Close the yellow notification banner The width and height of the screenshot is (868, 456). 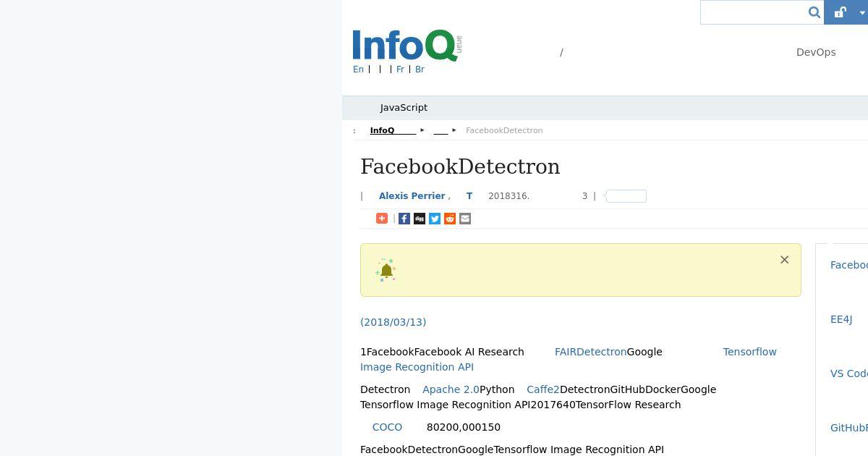point(784,260)
